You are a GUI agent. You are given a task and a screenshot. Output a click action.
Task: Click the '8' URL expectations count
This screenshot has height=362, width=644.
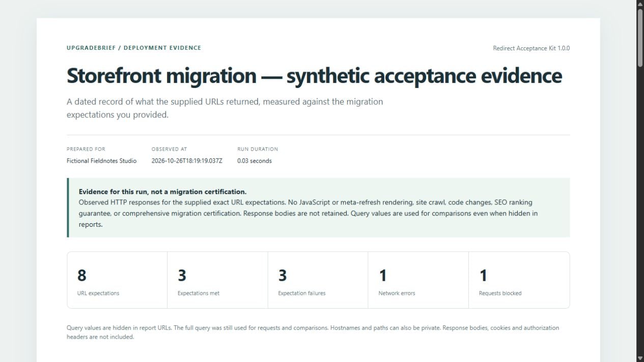82,275
